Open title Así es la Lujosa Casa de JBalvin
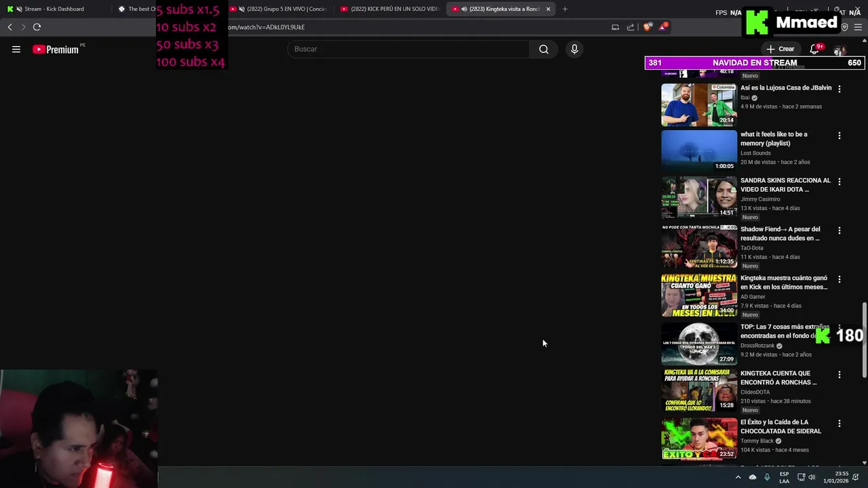Image resolution: width=868 pixels, height=488 pixels. tap(786, 87)
